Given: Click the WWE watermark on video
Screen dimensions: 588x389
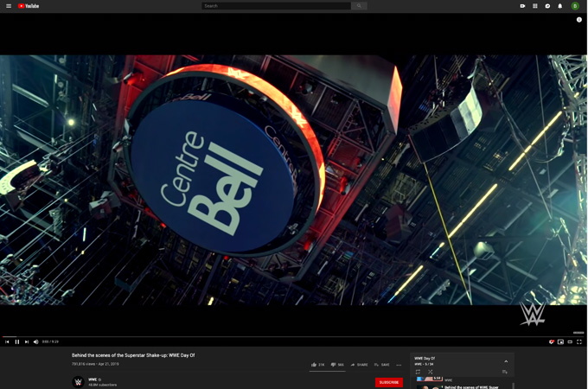Looking at the screenshot, I should (532, 314).
